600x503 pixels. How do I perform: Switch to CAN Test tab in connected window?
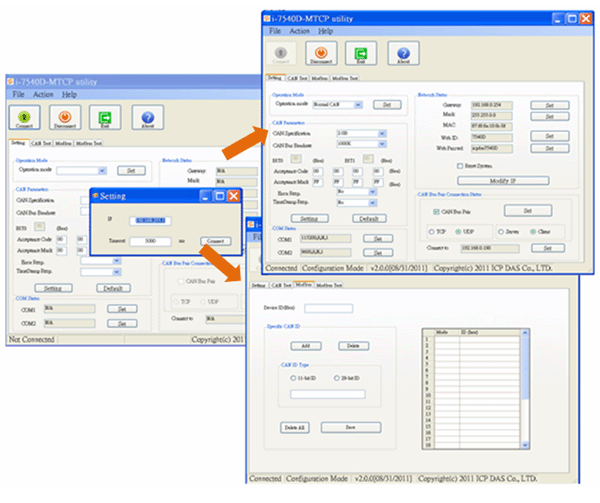297,78
